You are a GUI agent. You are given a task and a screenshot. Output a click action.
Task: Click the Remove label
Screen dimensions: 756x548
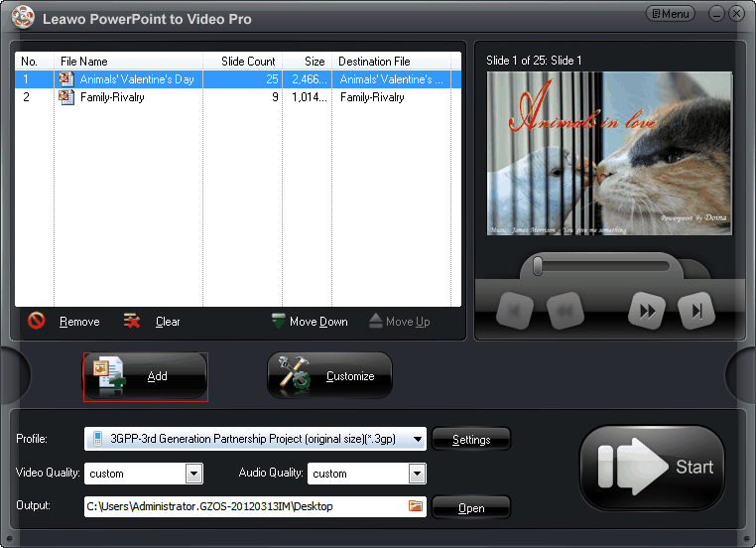(79, 322)
